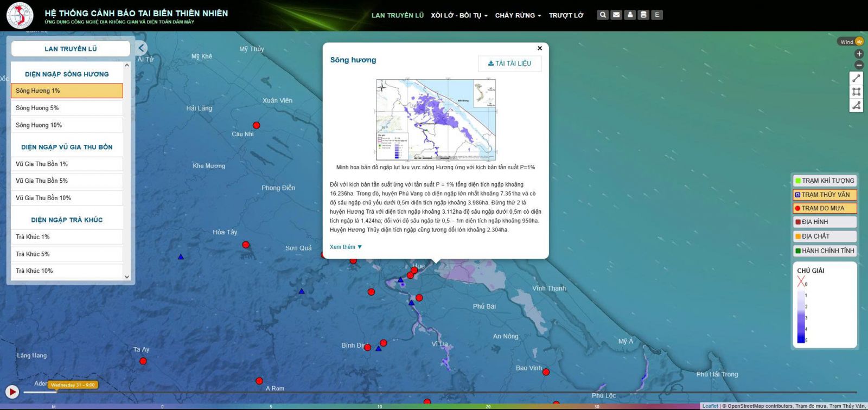Click the user account icon
The height and width of the screenshot is (410, 868).
pyautogui.click(x=630, y=15)
